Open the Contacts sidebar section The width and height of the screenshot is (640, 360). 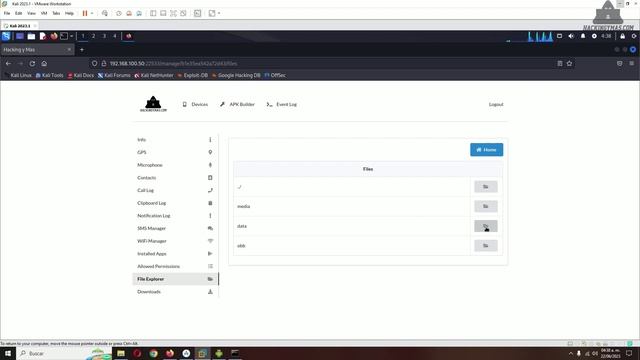pyautogui.click(x=175, y=178)
